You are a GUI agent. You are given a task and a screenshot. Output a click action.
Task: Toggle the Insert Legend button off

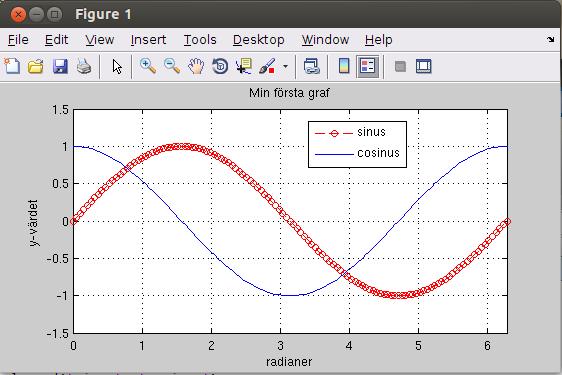(368, 66)
